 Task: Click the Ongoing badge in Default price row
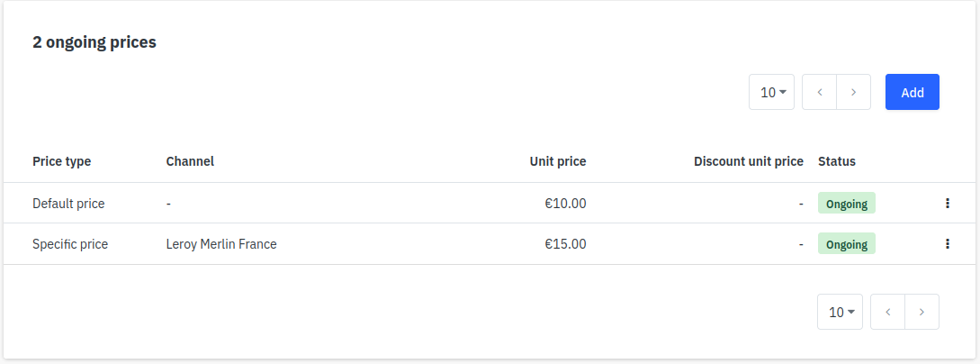pyautogui.click(x=846, y=204)
